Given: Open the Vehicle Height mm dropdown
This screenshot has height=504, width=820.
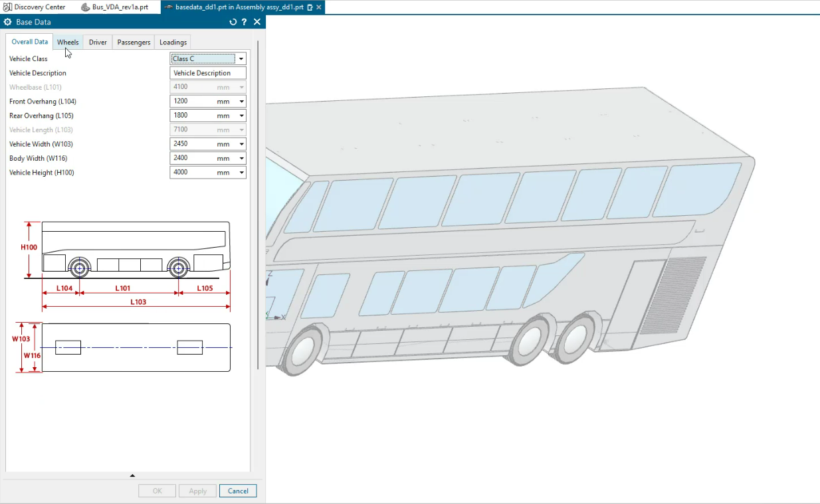Looking at the screenshot, I should coord(241,172).
